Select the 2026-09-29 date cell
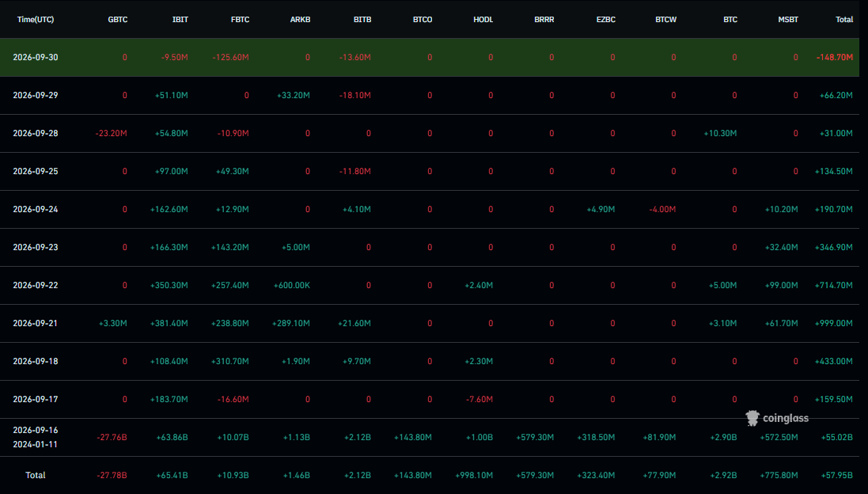Image resolution: width=868 pixels, height=494 pixels. 36,95
